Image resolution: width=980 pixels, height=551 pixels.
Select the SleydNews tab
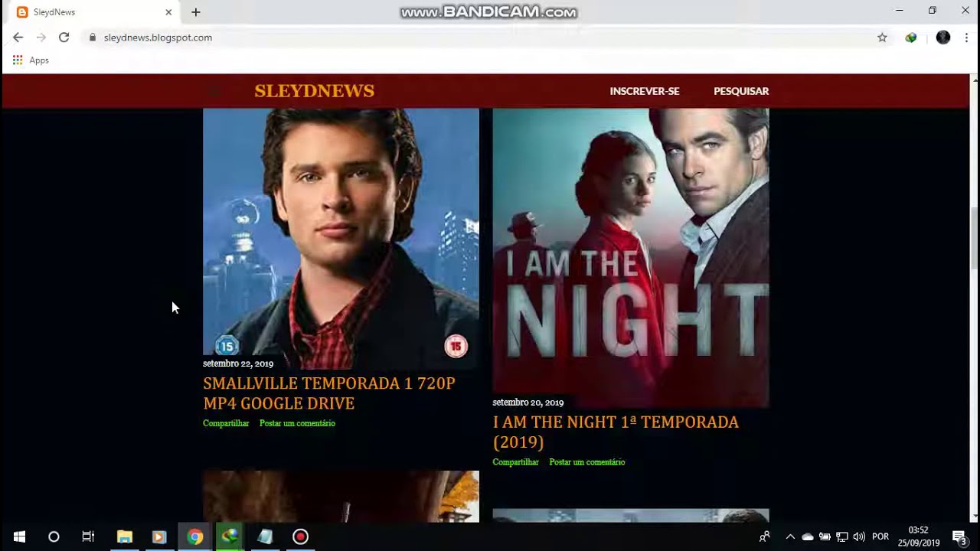tap(92, 12)
